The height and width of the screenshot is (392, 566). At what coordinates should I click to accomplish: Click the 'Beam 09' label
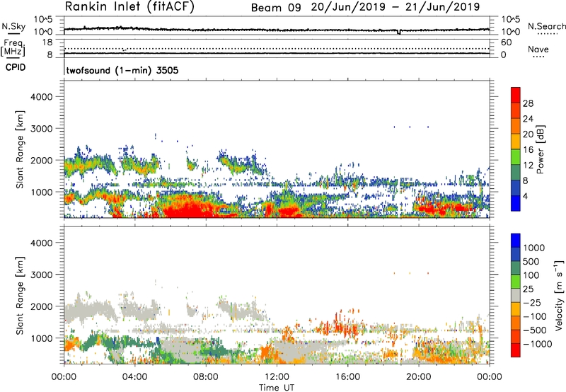pyautogui.click(x=276, y=7)
